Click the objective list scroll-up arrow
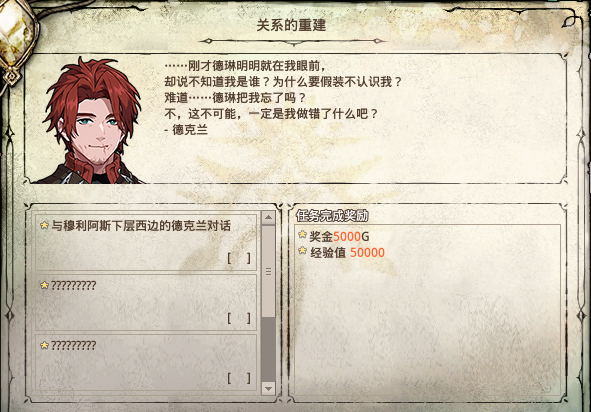The image size is (591, 412). [268, 217]
